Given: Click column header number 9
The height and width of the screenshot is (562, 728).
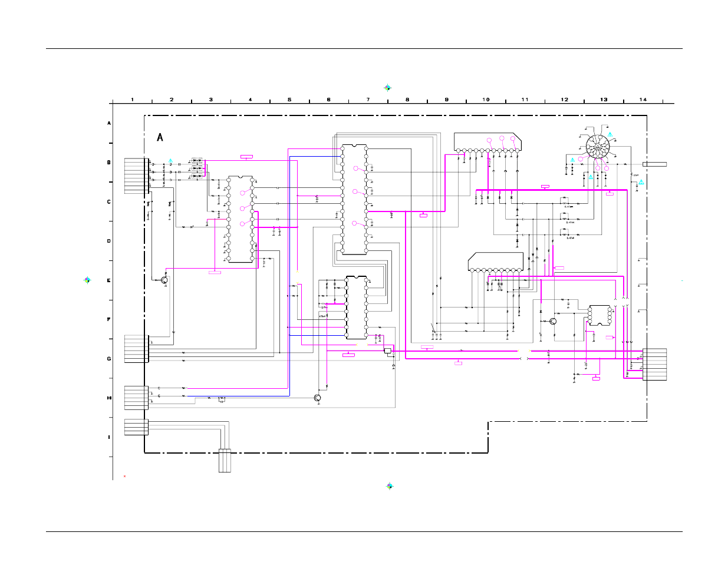Looking at the screenshot, I should 447,100.
